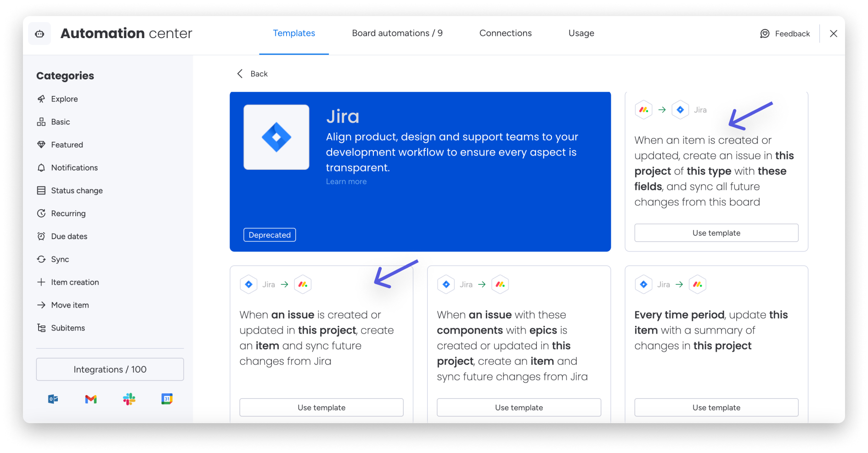Switch to the Templates tab

pos(294,33)
